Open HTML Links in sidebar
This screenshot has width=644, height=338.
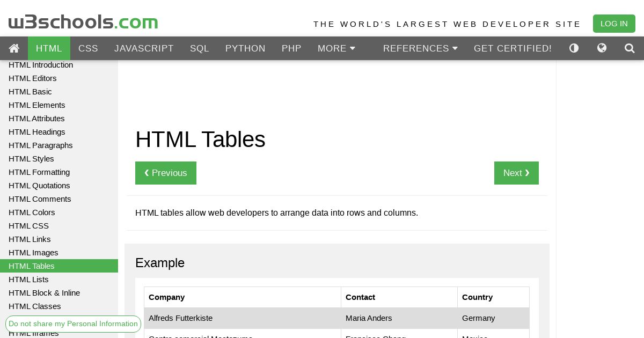pyautogui.click(x=59, y=239)
